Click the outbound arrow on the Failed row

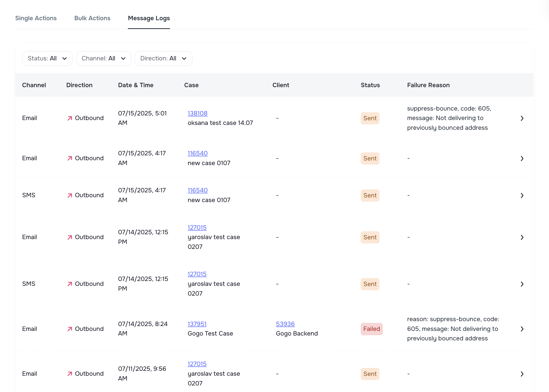pyautogui.click(x=70, y=329)
